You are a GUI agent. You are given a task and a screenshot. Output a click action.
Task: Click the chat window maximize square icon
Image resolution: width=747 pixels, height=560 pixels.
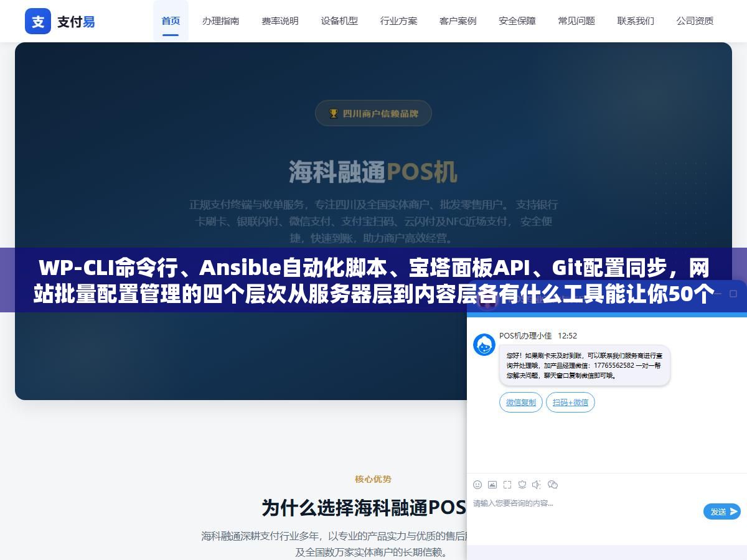(734, 294)
